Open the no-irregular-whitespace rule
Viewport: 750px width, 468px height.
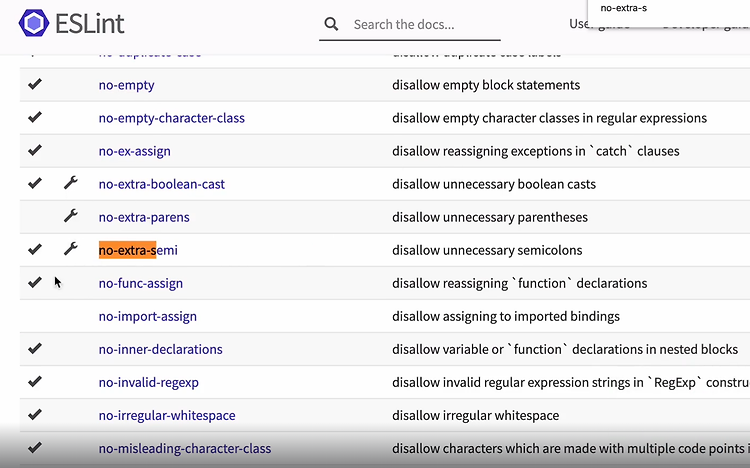click(x=166, y=415)
